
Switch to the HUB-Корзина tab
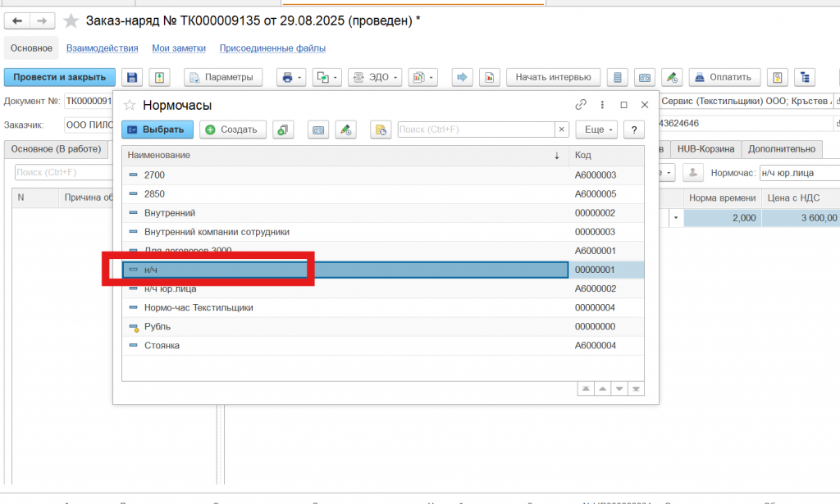tap(705, 148)
